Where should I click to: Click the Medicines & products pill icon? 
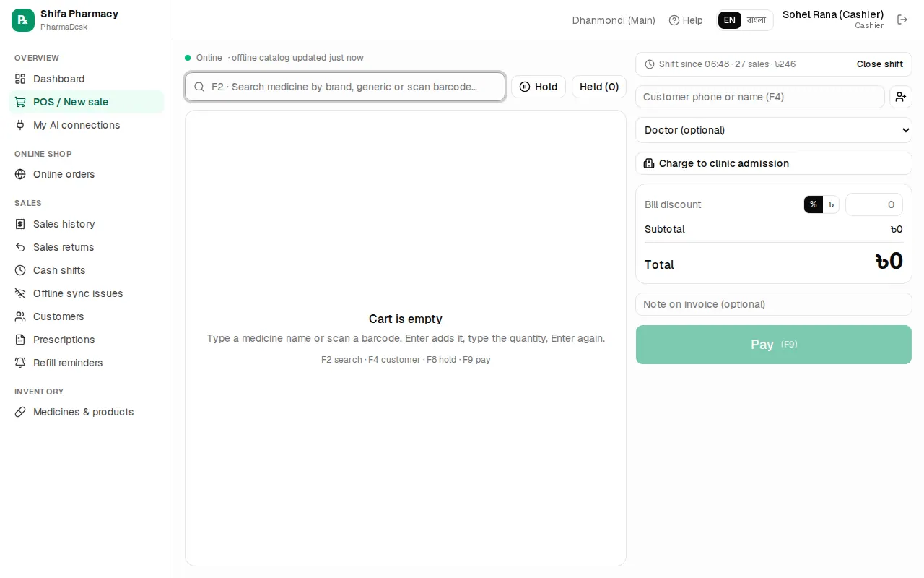click(20, 412)
